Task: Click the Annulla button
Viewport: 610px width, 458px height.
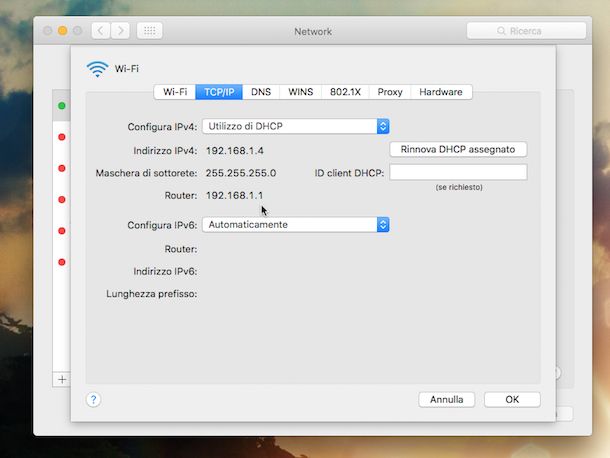Action: [447, 399]
